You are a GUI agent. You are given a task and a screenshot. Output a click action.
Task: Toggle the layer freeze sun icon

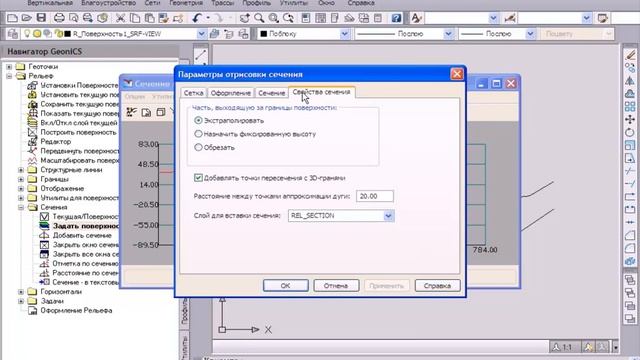tap(37, 34)
